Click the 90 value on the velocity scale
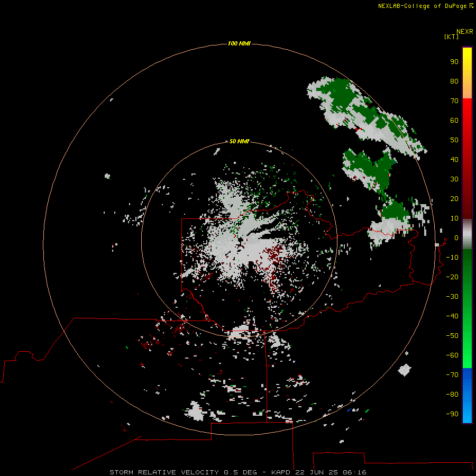Image resolution: width=476 pixels, height=476 pixels. (454, 62)
